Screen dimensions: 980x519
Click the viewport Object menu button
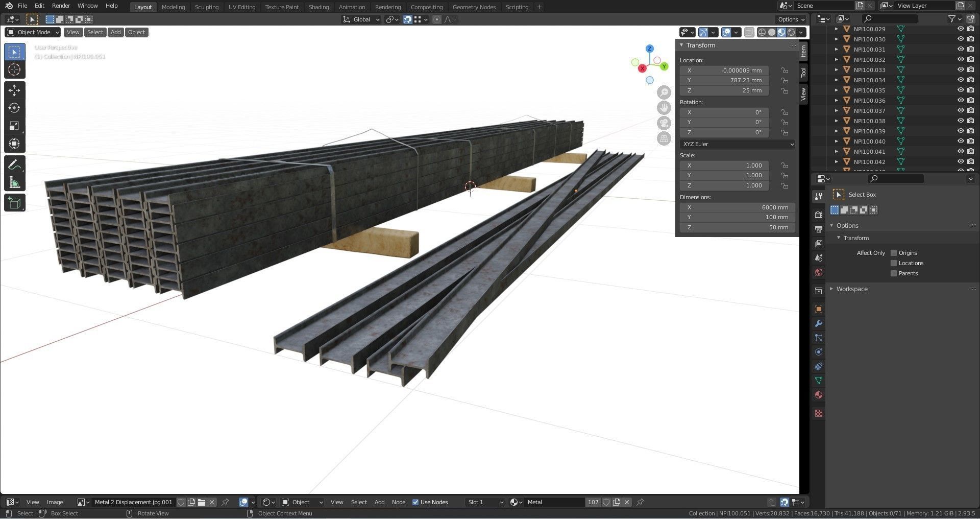136,32
